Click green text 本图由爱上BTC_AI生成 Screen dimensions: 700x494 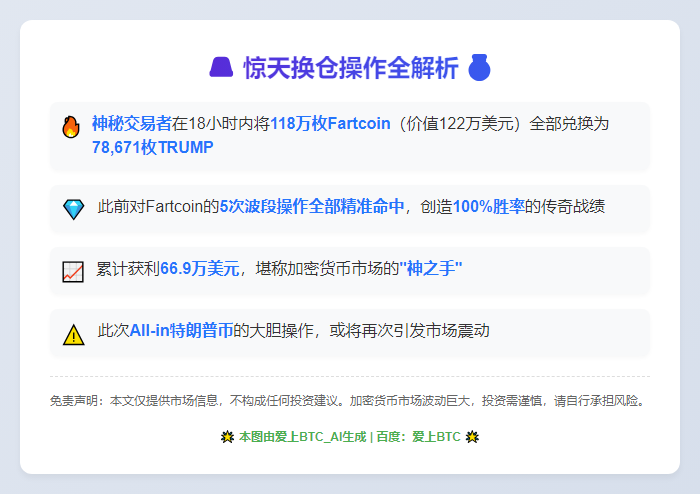[x=303, y=436]
